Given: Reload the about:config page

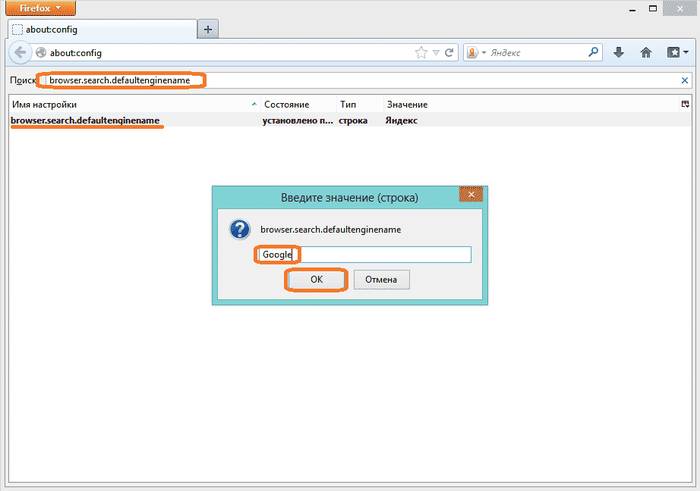Looking at the screenshot, I should 450,52.
